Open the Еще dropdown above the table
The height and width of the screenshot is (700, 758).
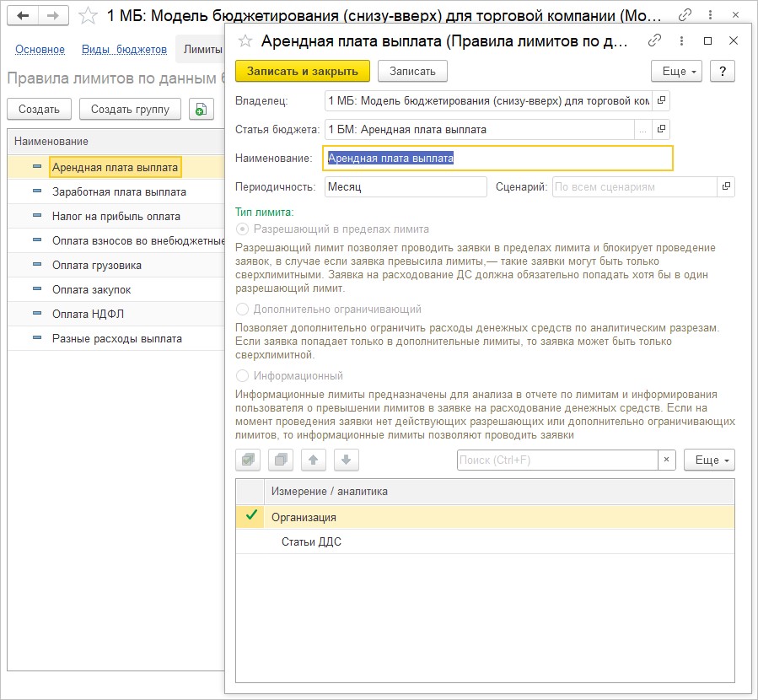click(708, 460)
